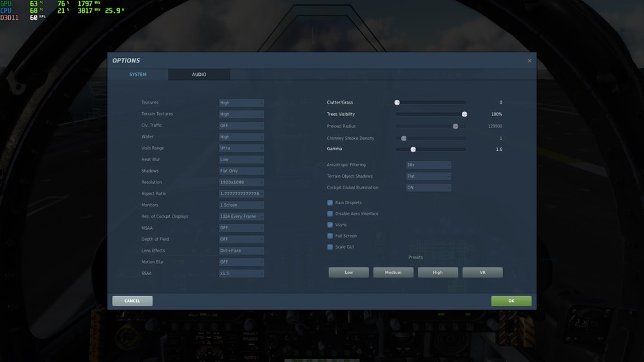Viewport: 644px width, 362px height.
Task: Open the Terrain Object Shadows dropdown
Action: (428, 176)
